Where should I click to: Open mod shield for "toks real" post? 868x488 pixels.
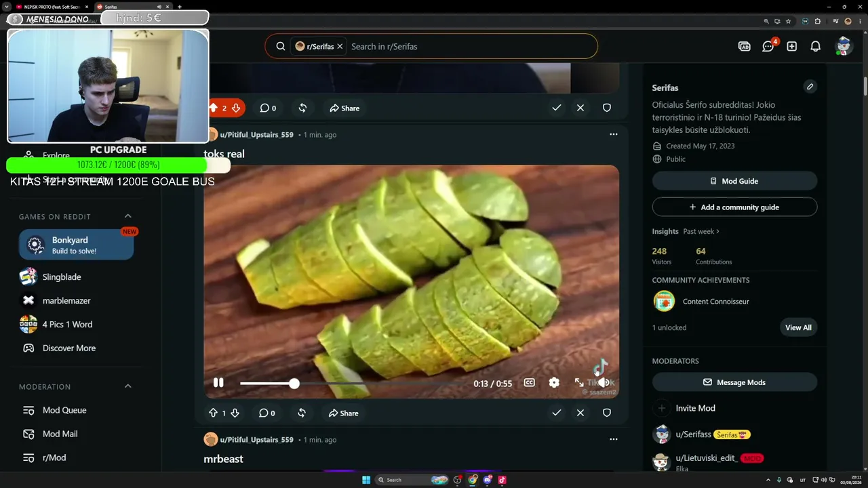[x=607, y=413]
